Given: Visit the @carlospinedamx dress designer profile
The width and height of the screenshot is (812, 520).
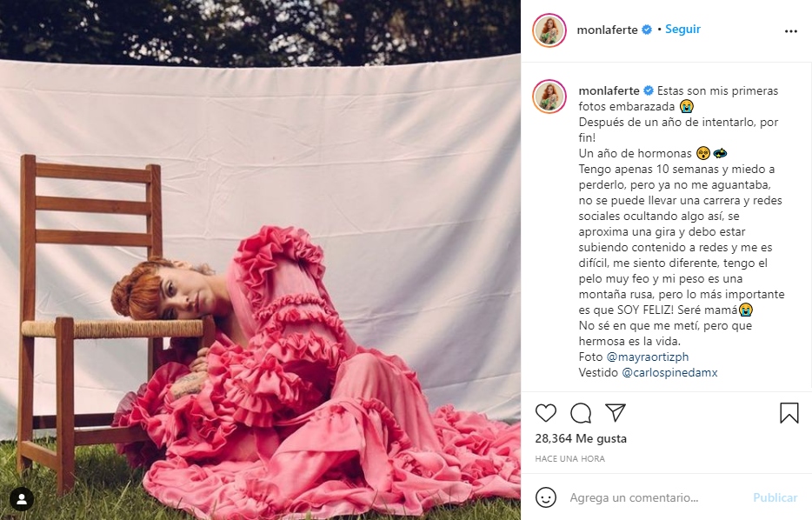Looking at the screenshot, I should [669, 372].
